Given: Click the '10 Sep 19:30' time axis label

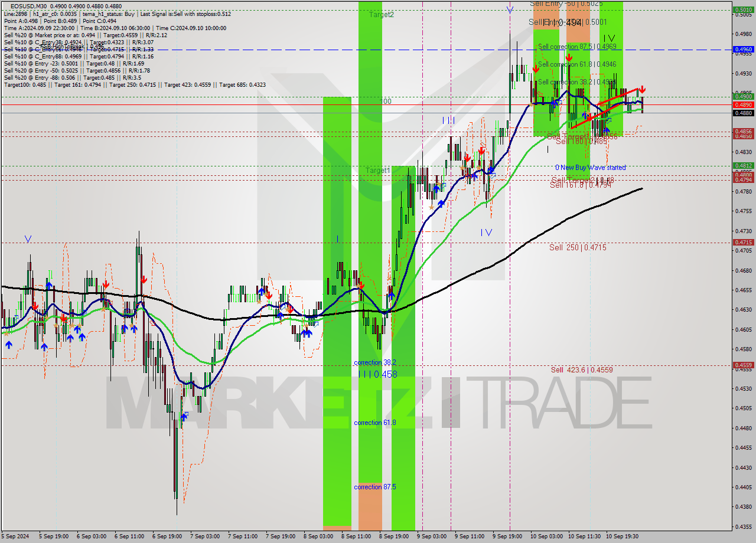Looking at the screenshot, I should [623, 537].
